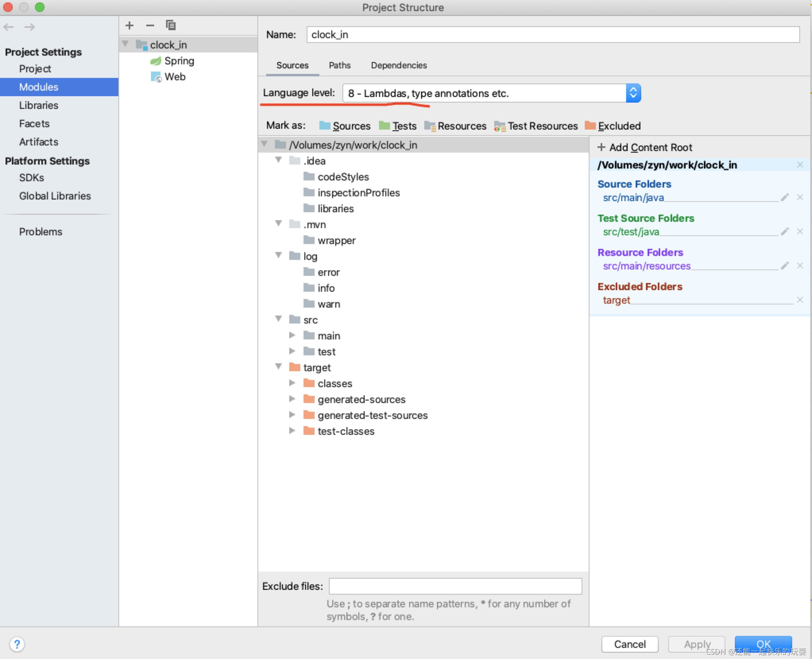Switch to the Paths tab
Image resolution: width=812 pixels, height=659 pixels.
(x=339, y=65)
